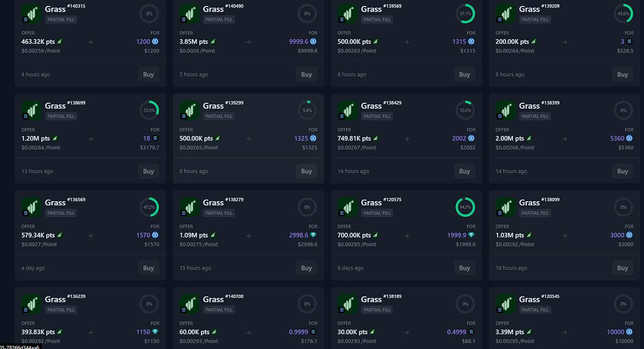
Task: Buy the 700.00K pts offer
Action: point(465,268)
